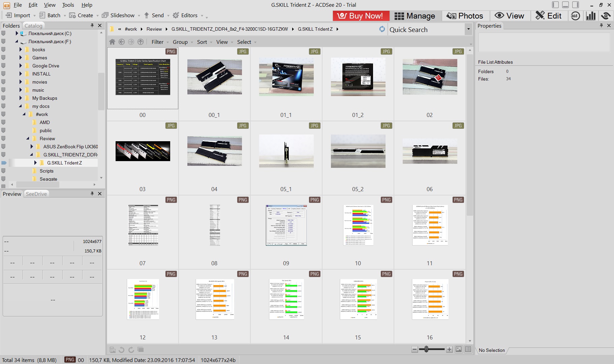
Task: Switch to the Catalog tab
Action: point(33,26)
